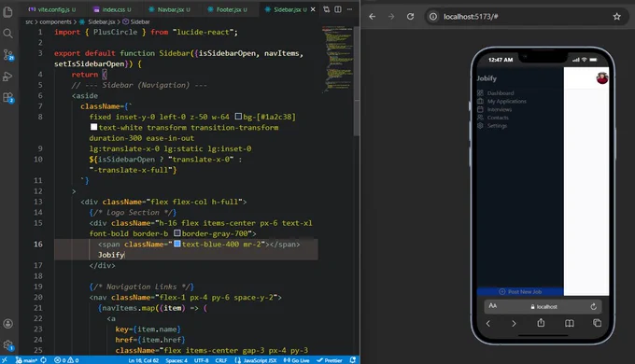Viewport: 635px width, 364px height.
Task: Change indentation via Spaces: 4
Action: point(176,360)
